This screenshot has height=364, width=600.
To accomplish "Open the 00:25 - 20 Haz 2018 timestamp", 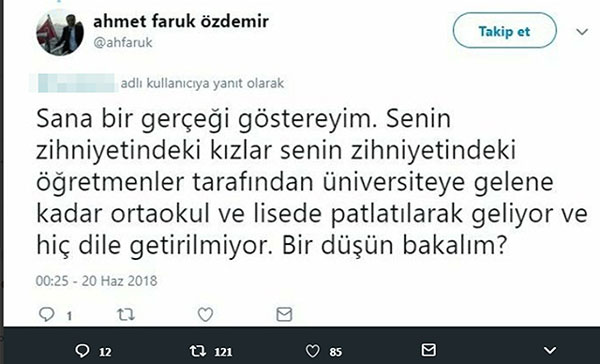I will click(x=96, y=281).
